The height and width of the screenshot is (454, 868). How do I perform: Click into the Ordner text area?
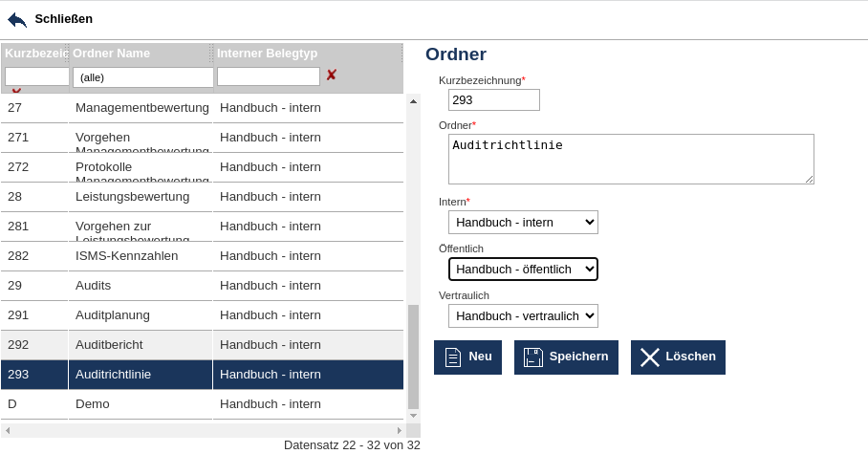tap(631, 159)
